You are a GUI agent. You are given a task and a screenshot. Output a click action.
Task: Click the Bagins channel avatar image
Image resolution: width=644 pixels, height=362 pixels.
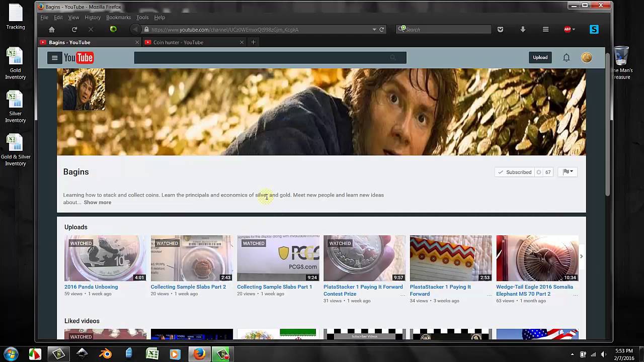[84, 89]
